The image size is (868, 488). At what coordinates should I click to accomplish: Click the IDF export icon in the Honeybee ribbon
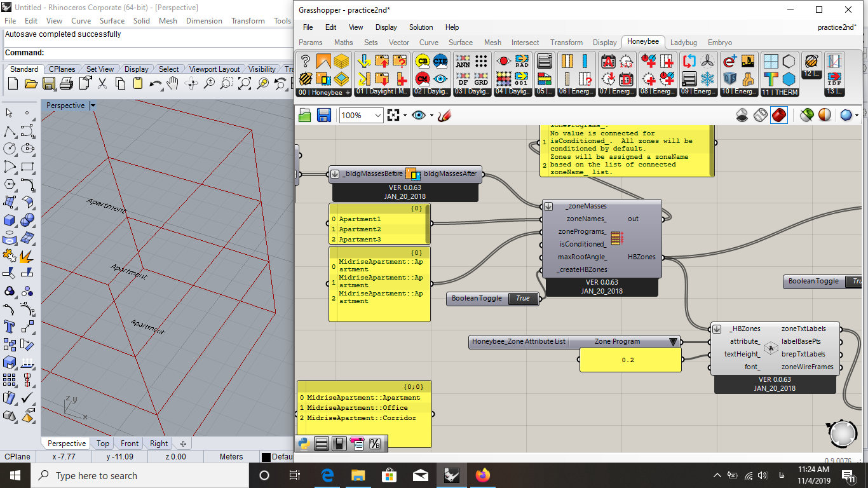coord(834,79)
